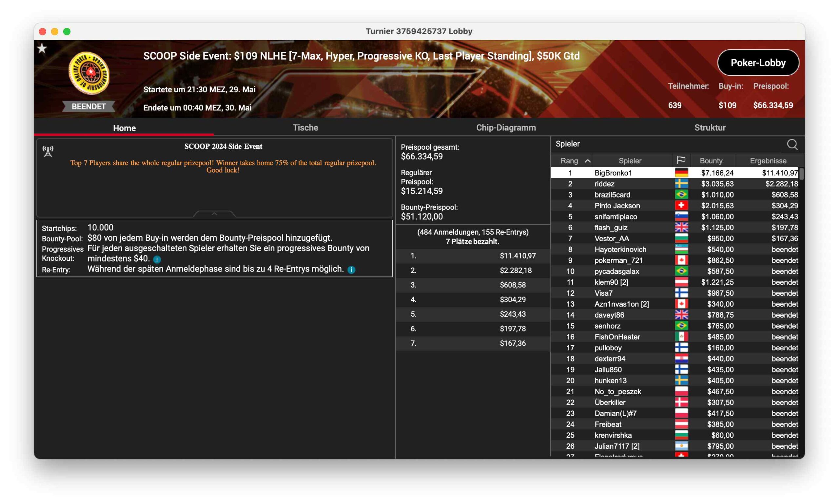This screenshot has width=839, height=504.
Task: Sort player list by Bounty column
Action: [711, 161]
